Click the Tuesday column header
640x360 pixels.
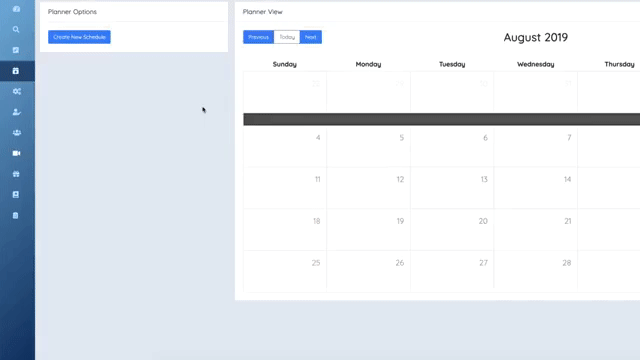point(452,64)
